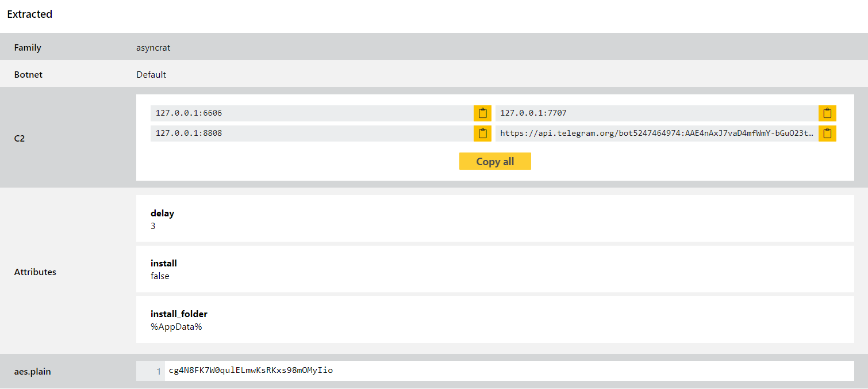Copy the api.telegram.org bot URL
Viewport: 868px width, 389px height.
click(x=827, y=134)
